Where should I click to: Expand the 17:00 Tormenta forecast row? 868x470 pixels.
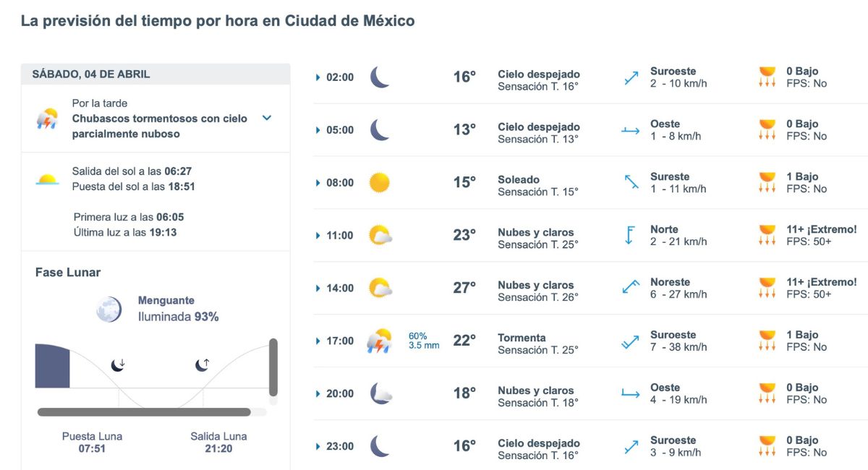pyautogui.click(x=317, y=340)
